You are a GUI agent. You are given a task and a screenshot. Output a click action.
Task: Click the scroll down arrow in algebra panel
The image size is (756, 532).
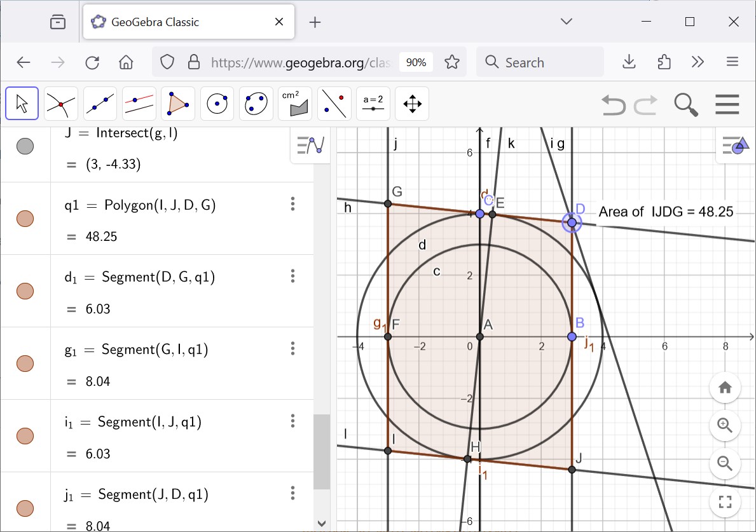coord(322,523)
